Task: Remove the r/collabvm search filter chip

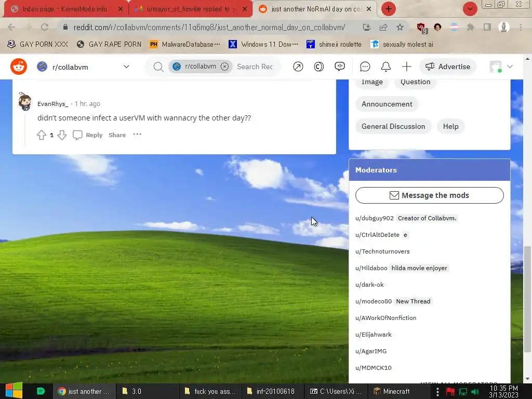Action: pyautogui.click(x=224, y=66)
